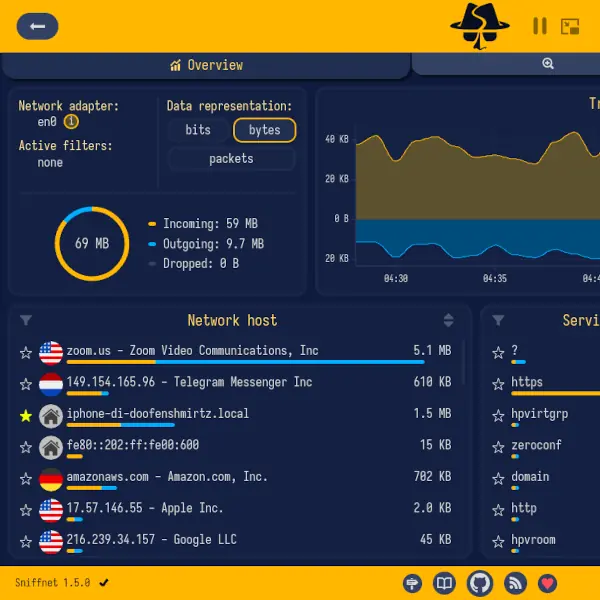Viewport: 600px width, 600px height.
Task: Open Network host sort order arrows
Action: pyautogui.click(x=449, y=320)
